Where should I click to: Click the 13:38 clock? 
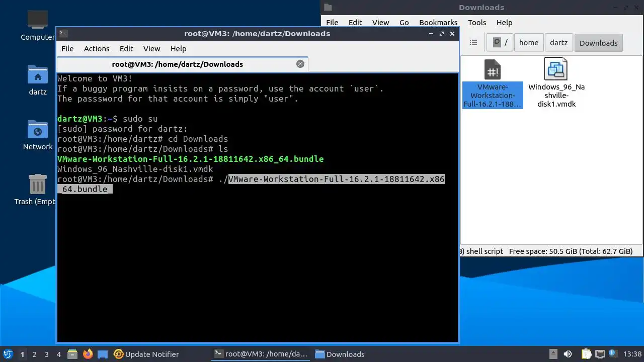632,354
